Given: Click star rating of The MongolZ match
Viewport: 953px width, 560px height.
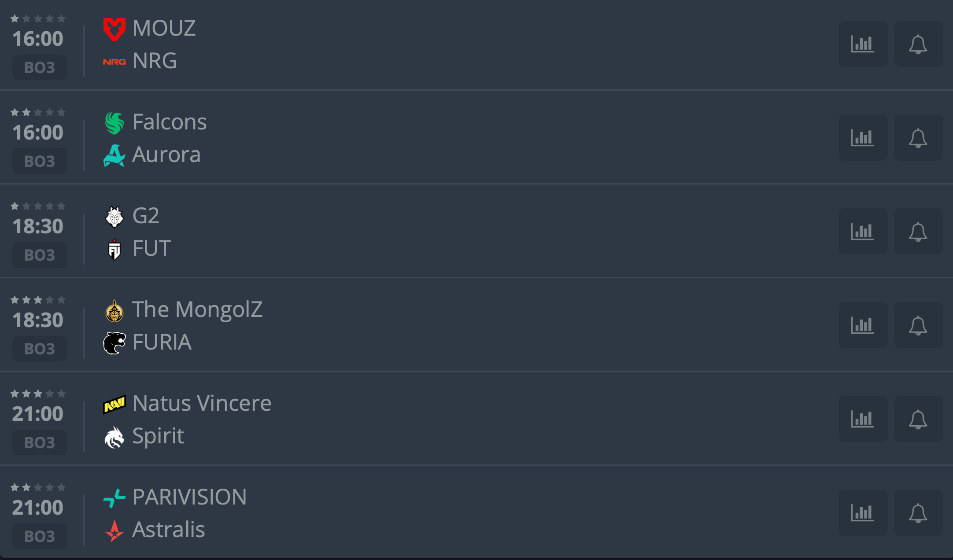Looking at the screenshot, I should point(38,300).
